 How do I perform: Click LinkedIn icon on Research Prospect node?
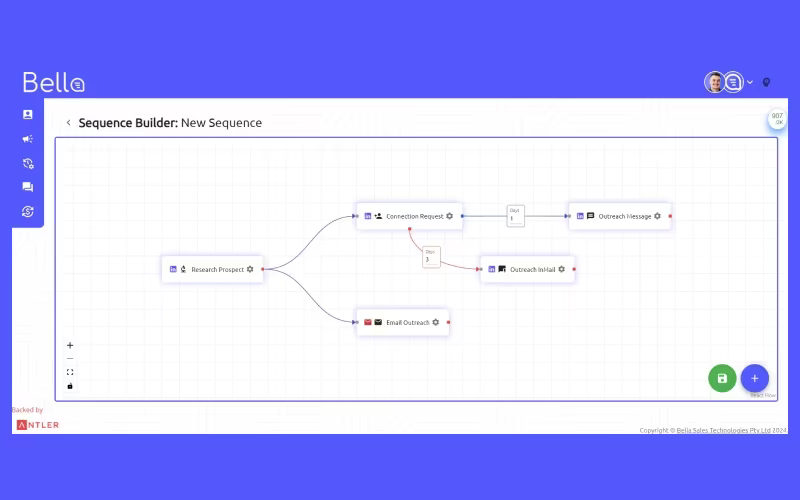tap(173, 269)
